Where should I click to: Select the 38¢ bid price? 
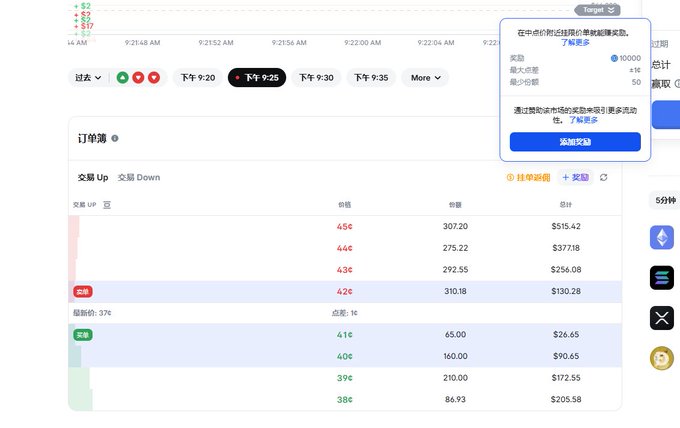pos(344,399)
